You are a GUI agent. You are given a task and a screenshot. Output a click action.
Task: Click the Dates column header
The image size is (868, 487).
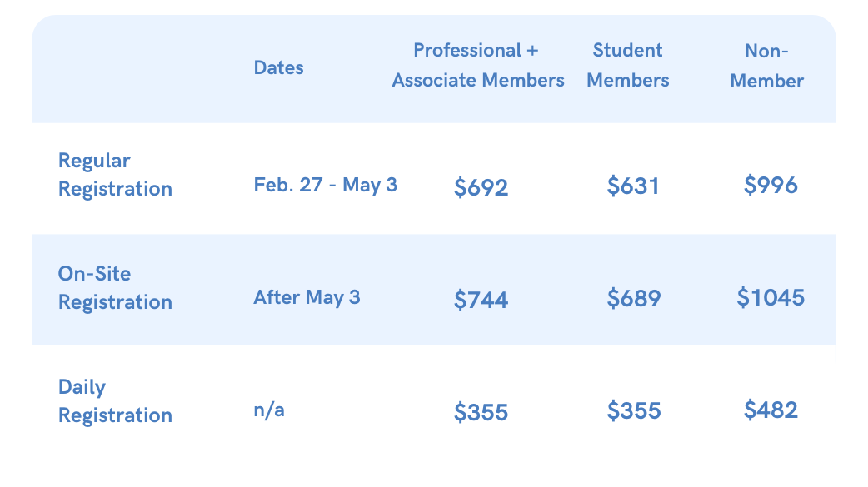[278, 67]
